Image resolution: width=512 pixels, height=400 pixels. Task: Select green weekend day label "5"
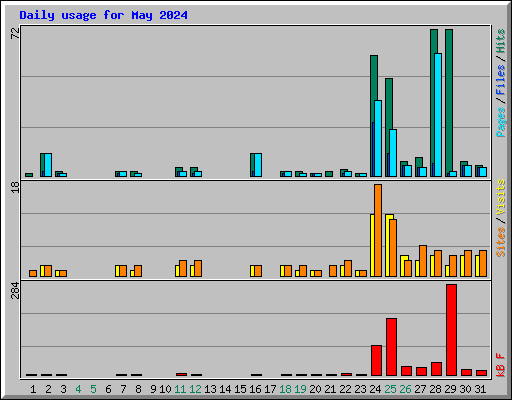coord(93,389)
